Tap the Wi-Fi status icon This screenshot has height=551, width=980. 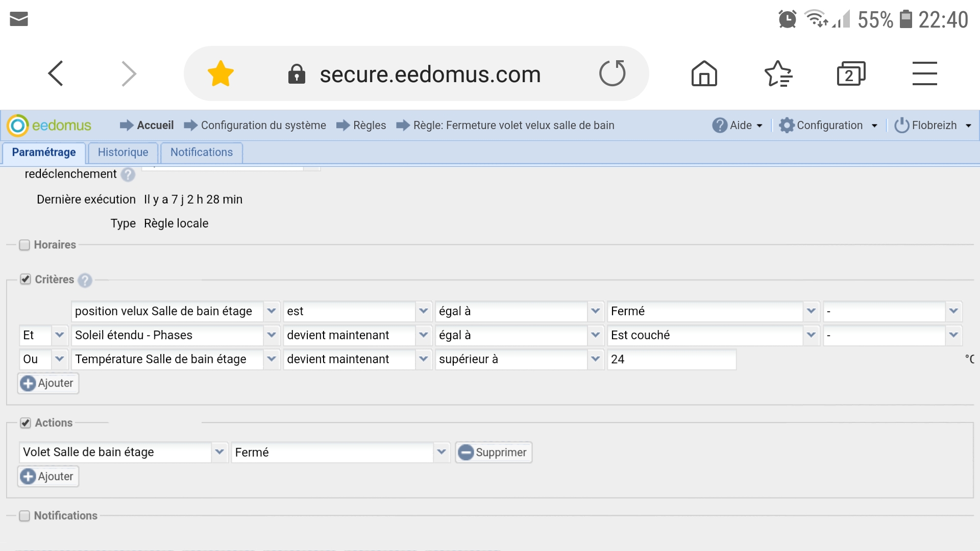[816, 19]
